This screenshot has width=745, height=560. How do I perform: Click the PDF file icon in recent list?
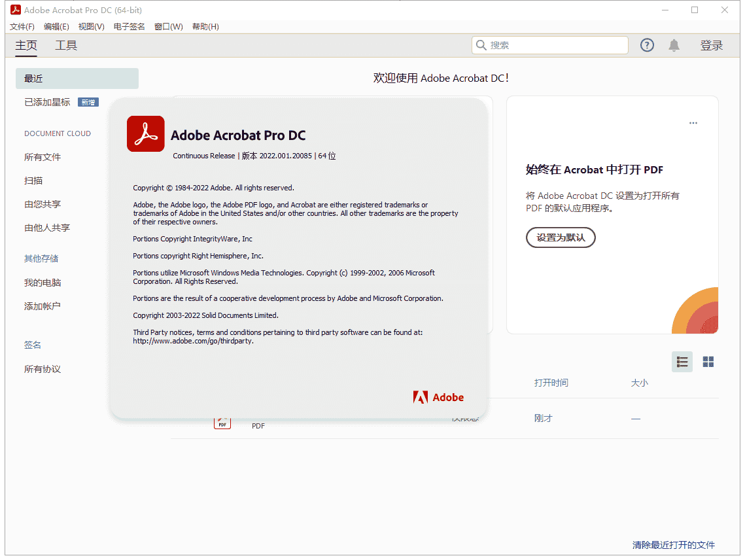[222, 421]
